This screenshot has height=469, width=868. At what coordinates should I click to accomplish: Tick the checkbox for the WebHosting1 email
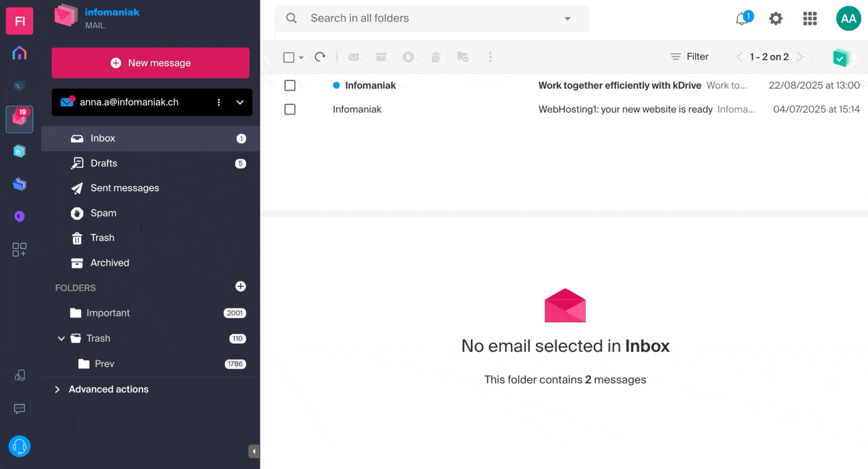tap(290, 109)
